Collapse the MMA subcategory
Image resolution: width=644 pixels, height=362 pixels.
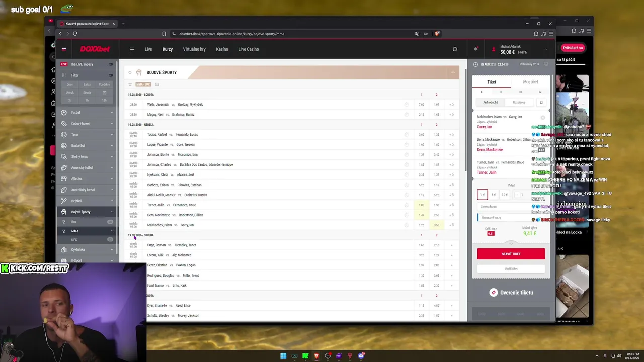112,231
